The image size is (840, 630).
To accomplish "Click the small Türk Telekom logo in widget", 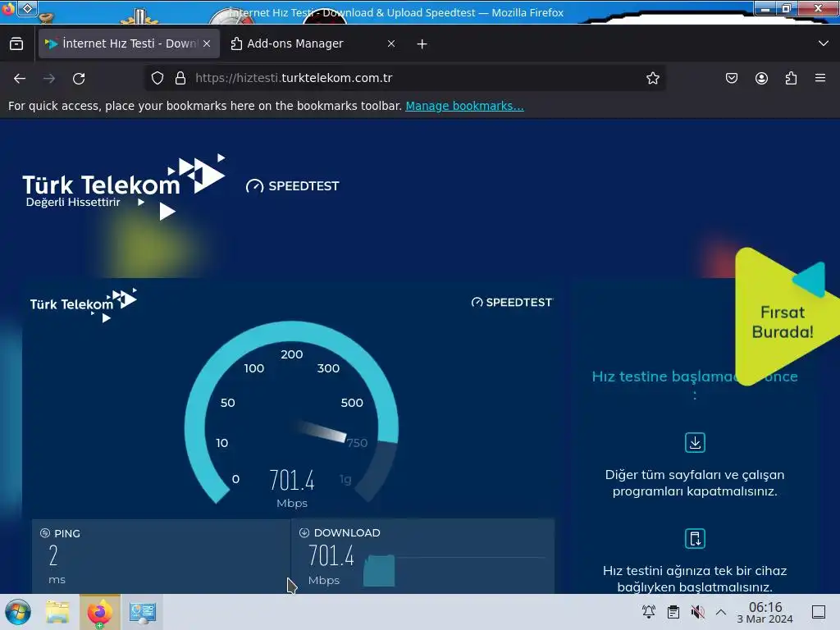I will (84, 305).
